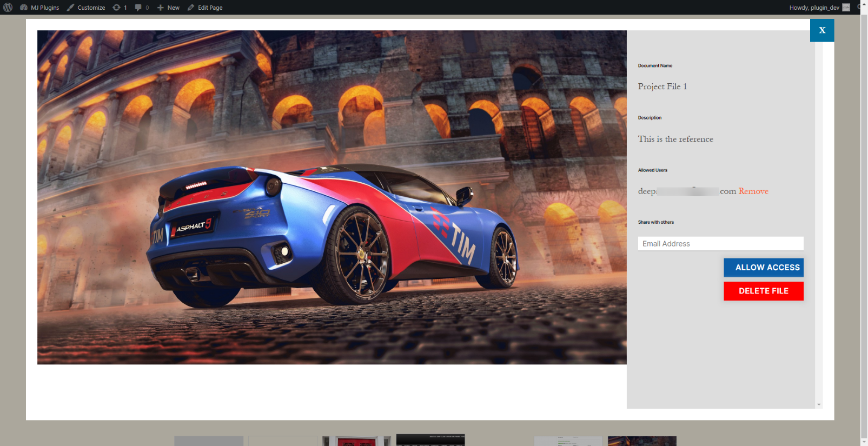868x446 pixels.
Task: Click the scroll-down arrow in the modal scrollbar
Action: click(x=819, y=404)
